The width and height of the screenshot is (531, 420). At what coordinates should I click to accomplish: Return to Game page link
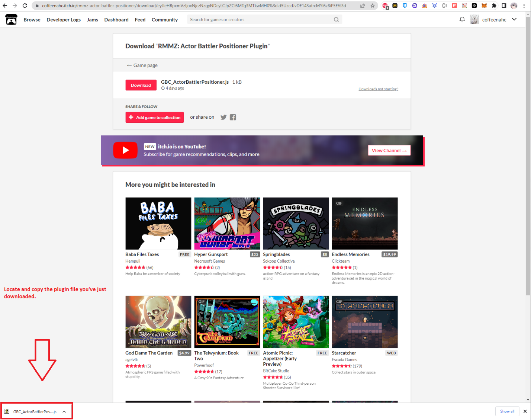tap(142, 65)
